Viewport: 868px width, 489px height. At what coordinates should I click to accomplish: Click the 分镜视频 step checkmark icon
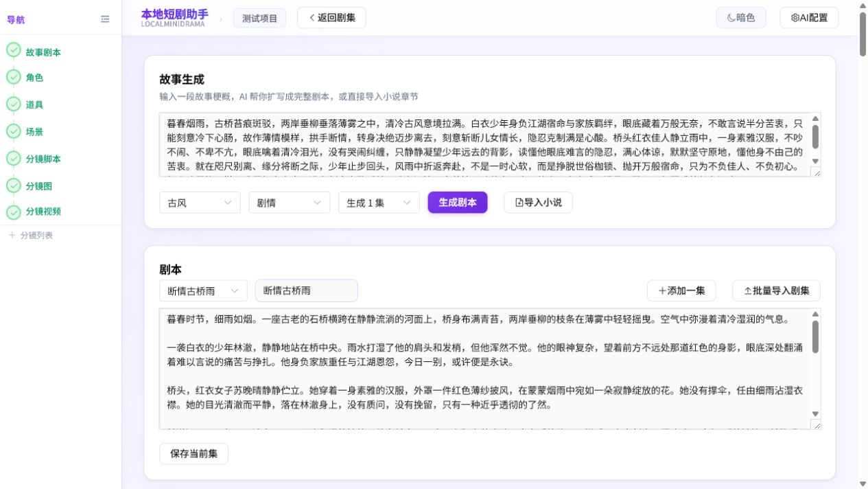[x=14, y=212]
